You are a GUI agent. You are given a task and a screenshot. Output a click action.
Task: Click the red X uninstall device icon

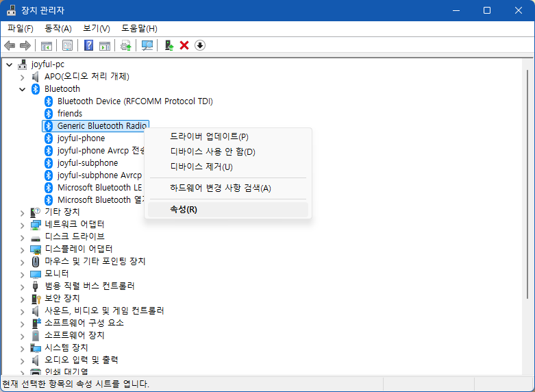coord(184,45)
